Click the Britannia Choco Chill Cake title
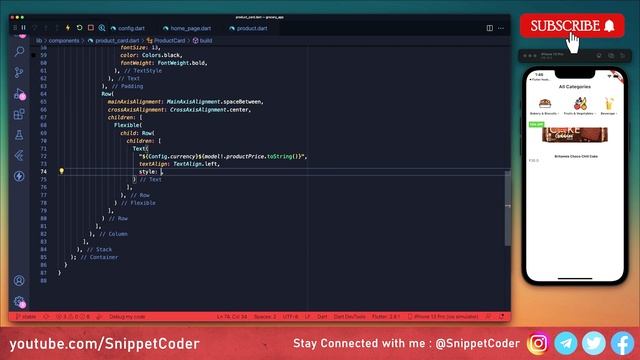Viewport: 640px width, 360px height. click(576, 156)
